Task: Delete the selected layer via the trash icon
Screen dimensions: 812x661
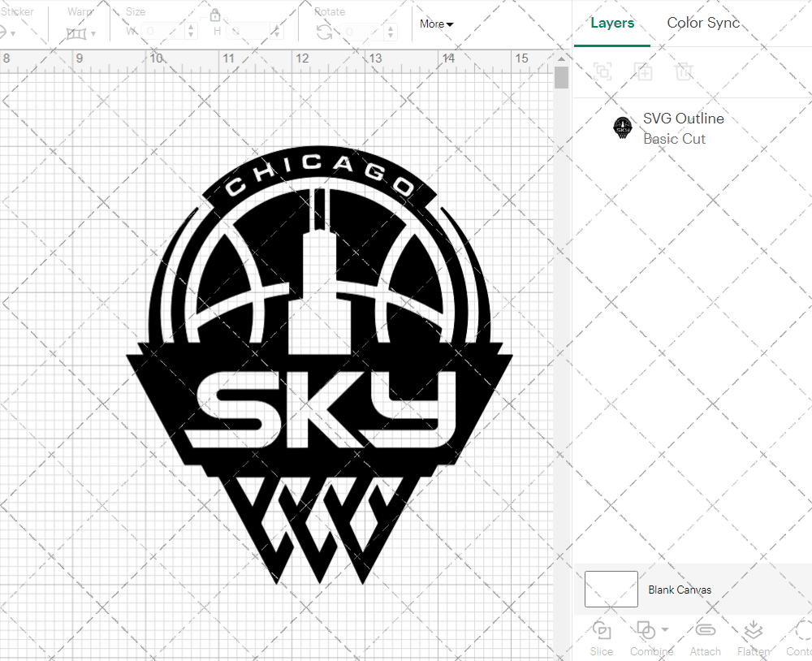Action: (684, 71)
